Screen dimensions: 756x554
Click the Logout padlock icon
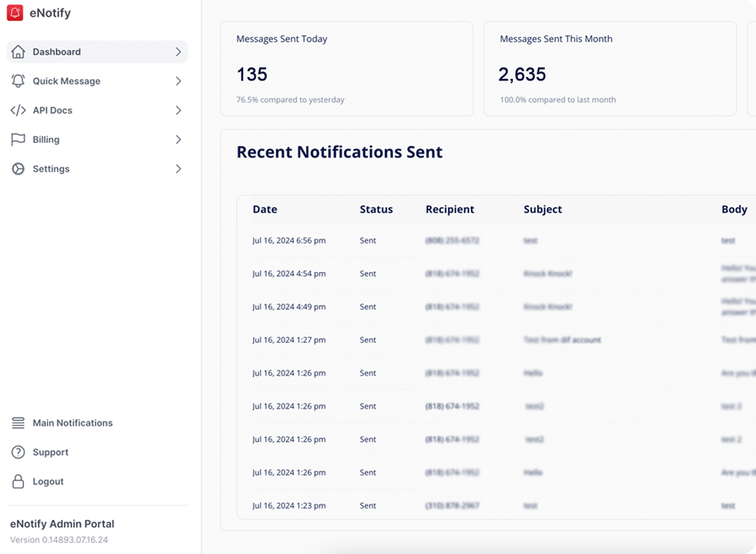[x=18, y=481]
